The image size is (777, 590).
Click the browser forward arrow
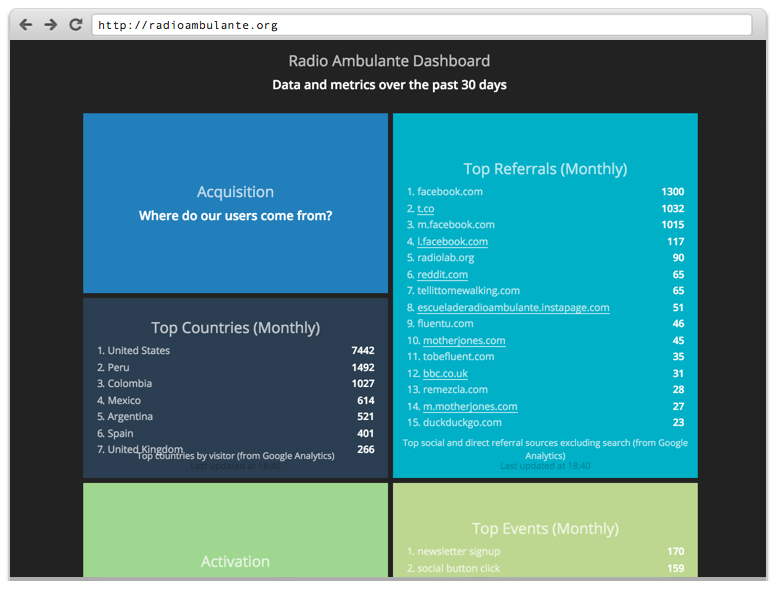click(51, 24)
